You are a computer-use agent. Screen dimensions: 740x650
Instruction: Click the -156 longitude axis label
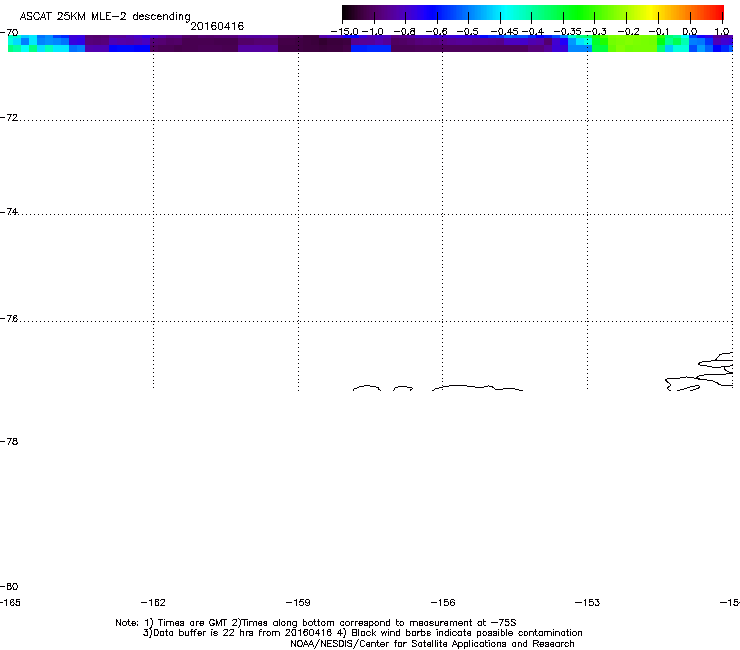click(x=443, y=602)
